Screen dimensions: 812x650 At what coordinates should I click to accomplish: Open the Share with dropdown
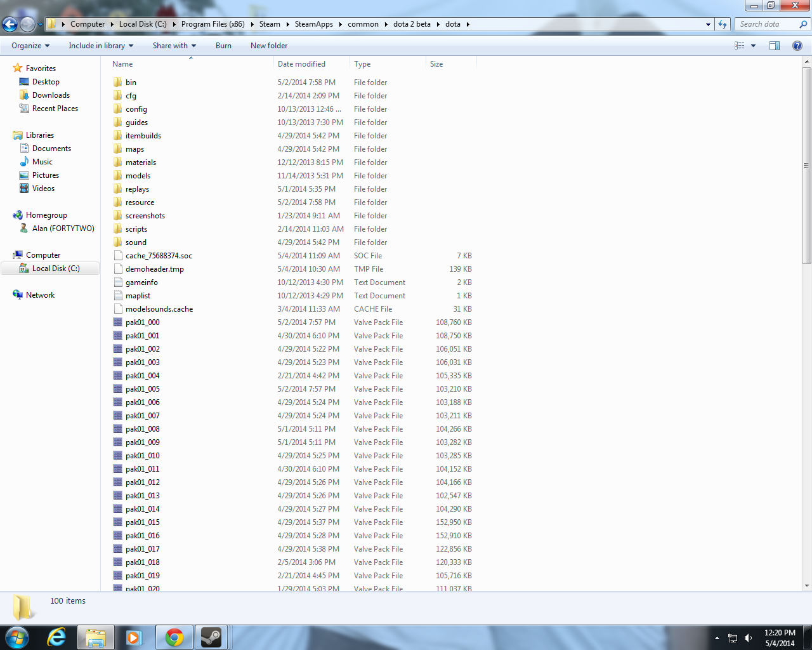pyautogui.click(x=174, y=46)
